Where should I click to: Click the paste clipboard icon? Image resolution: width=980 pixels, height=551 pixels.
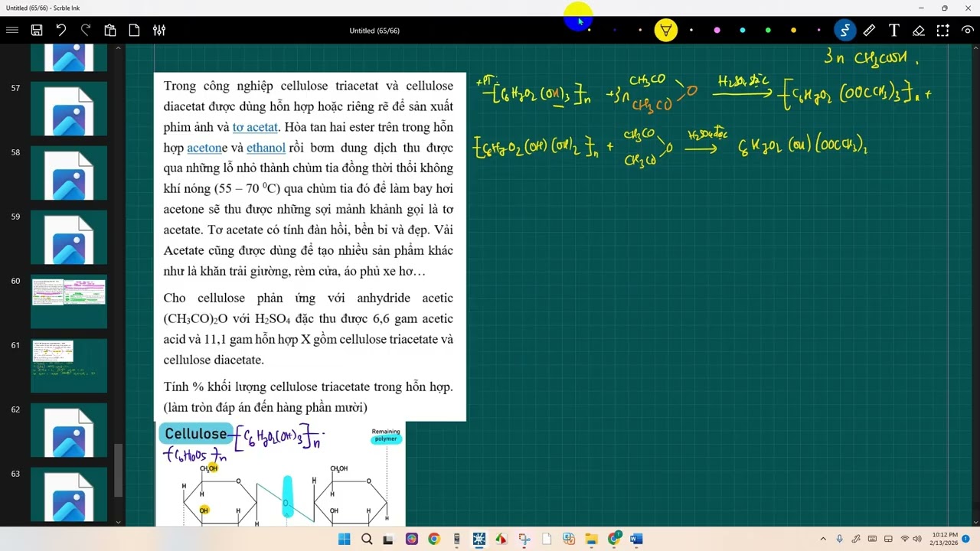[x=110, y=31]
